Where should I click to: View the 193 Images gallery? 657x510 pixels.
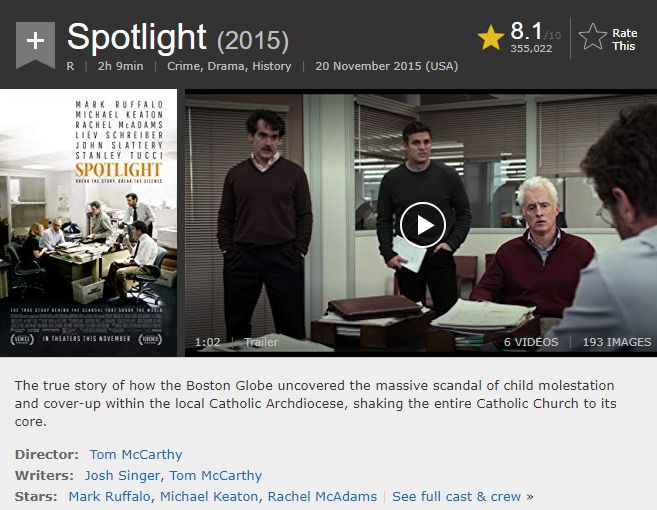pos(616,342)
